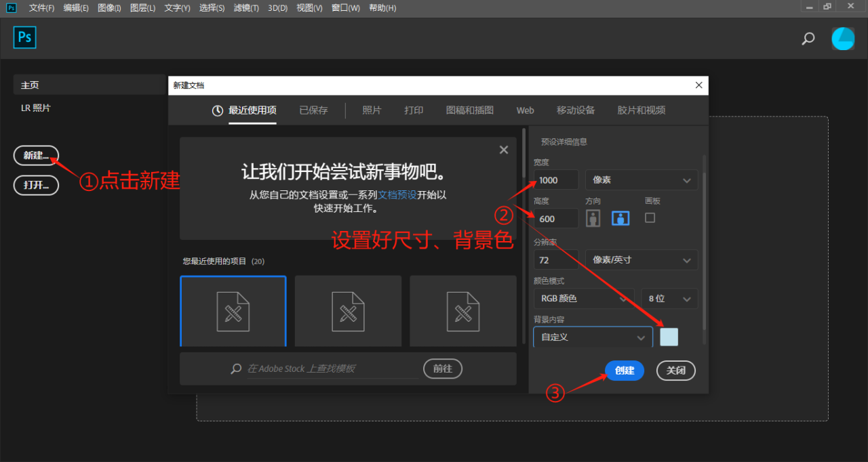Screen dimensions: 868x462
Task: Follow the 文档预设 link
Action: pos(397,194)
